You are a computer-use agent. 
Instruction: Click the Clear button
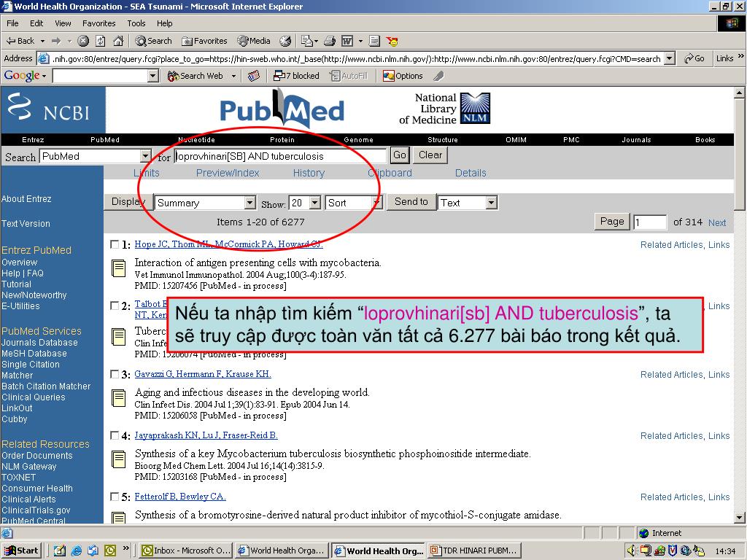(430, 155)
